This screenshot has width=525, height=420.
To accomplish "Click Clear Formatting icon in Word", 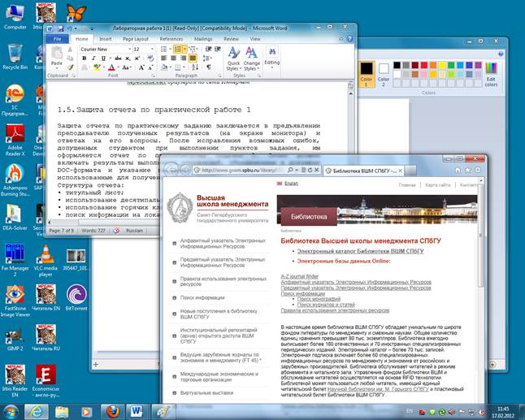I will click(150, 58).
